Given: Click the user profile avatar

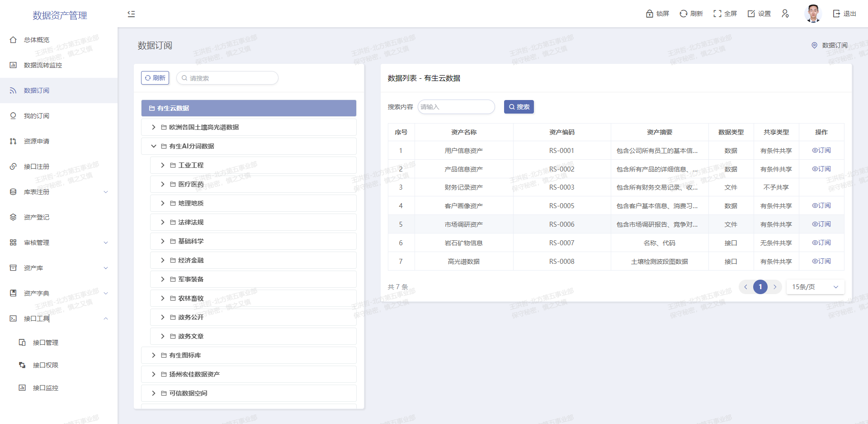Looking at the screenshot, I should coord(813,14).
